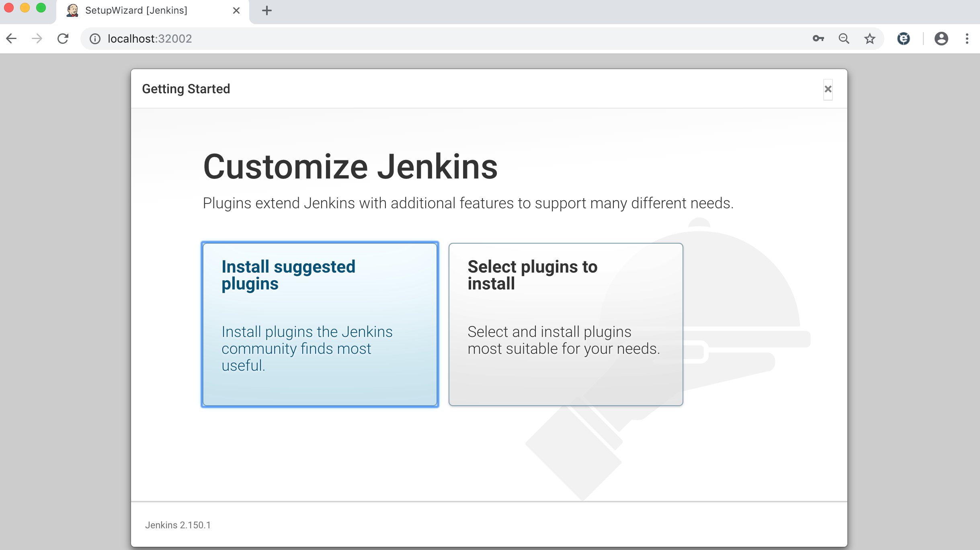Dismiss the Getting Started dialog
This screenshot has width=980, height=550.
(x=828, y=89)
